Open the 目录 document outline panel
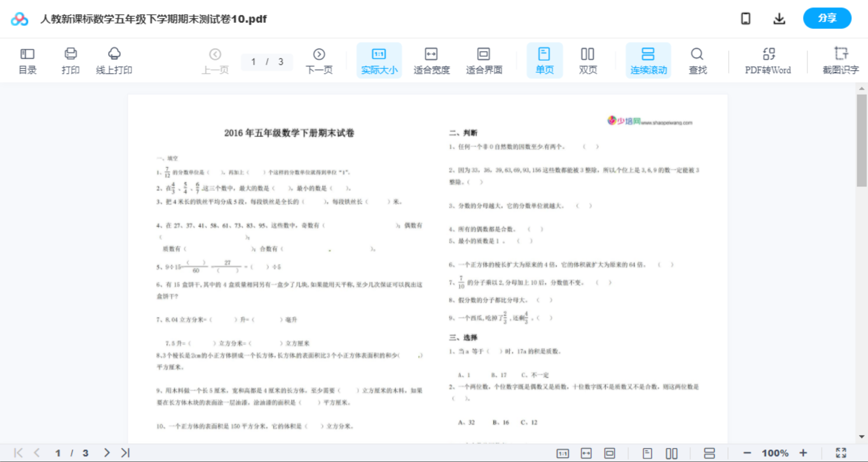 click(x=27, y=60)
